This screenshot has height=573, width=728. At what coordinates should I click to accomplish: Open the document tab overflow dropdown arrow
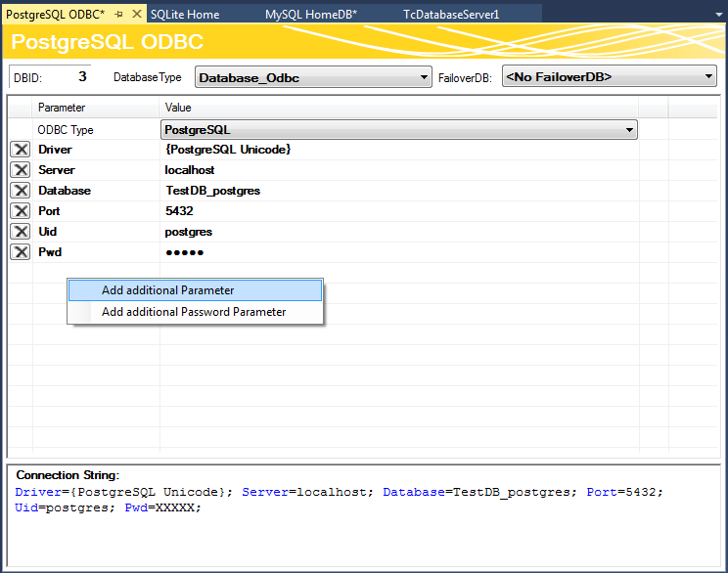point(719,15)
